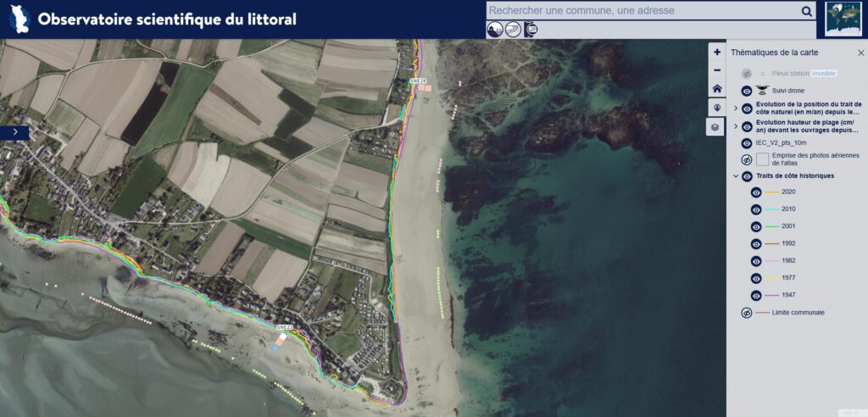Hide the 1947 coastline layer
The image size is (868, 417).
pyautogui.click(x=756, y=295)
